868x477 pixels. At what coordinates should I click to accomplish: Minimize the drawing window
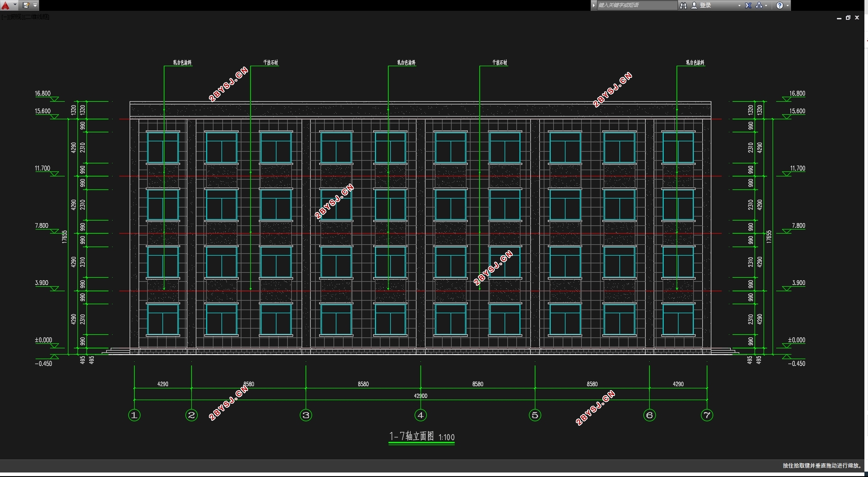point(839,18)
